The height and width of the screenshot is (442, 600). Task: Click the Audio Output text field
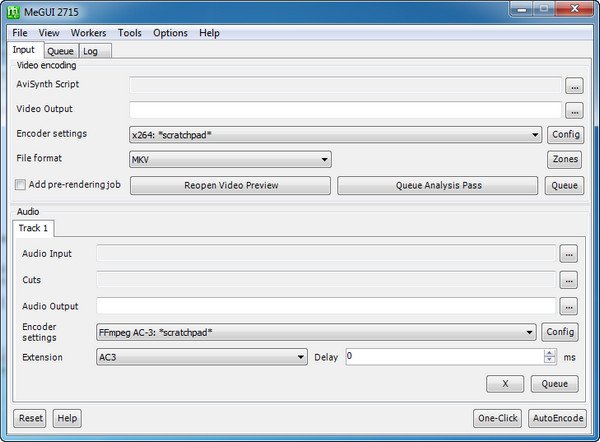click(326, 307)
